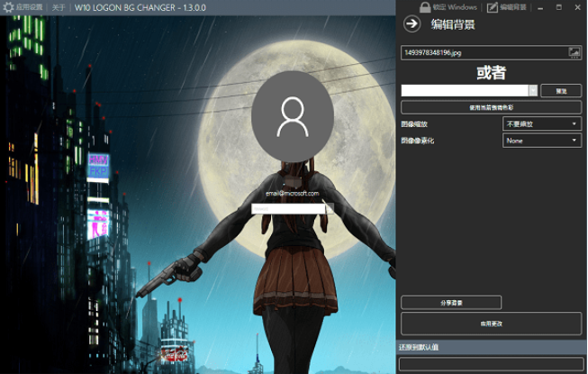Open the 编辑背景 menu item in the title bar

tap(513, 7)
